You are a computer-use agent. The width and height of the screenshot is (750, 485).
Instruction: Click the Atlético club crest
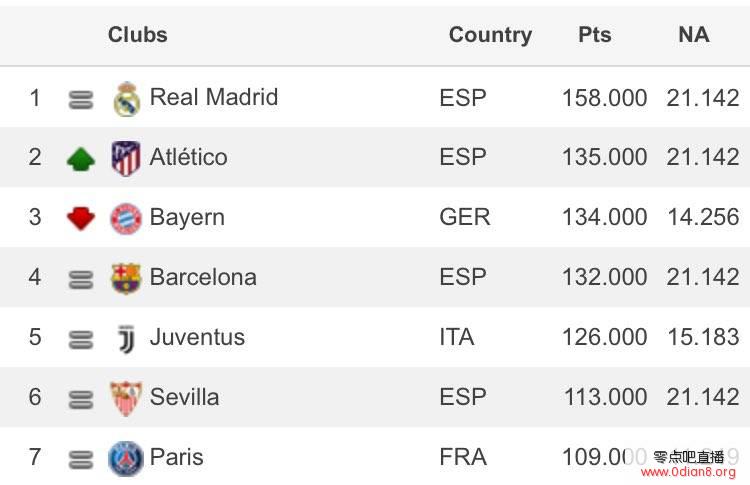[x=126, y=158]
